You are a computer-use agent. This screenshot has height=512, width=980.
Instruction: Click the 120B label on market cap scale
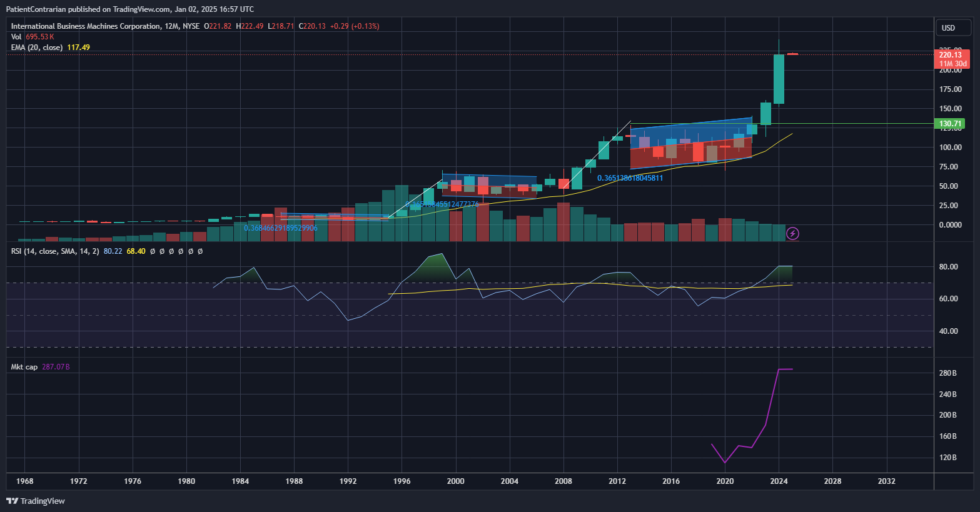[x=948, y=458]
